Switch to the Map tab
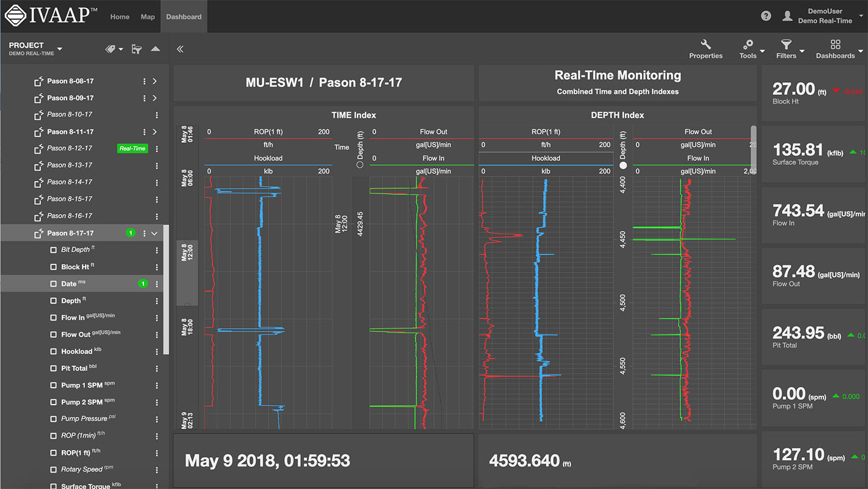This screenshot has height=489, width=868. 148,17
